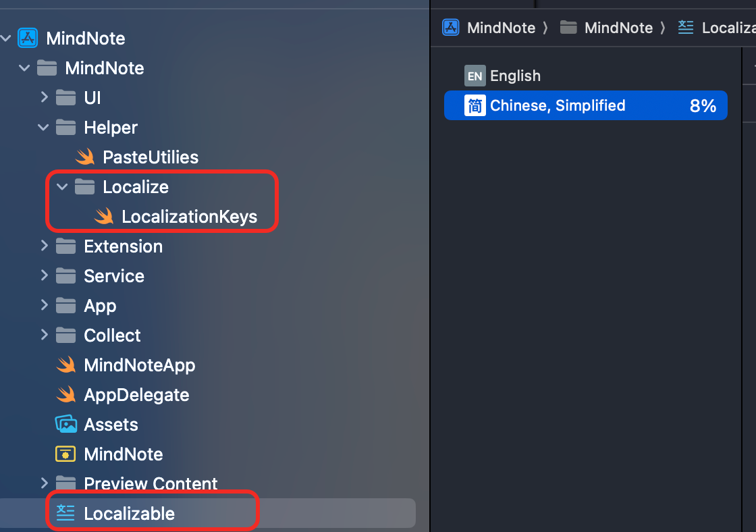Open the Assets catalog icon
This screenshot has width=756, height=532.
click(65, 425)
